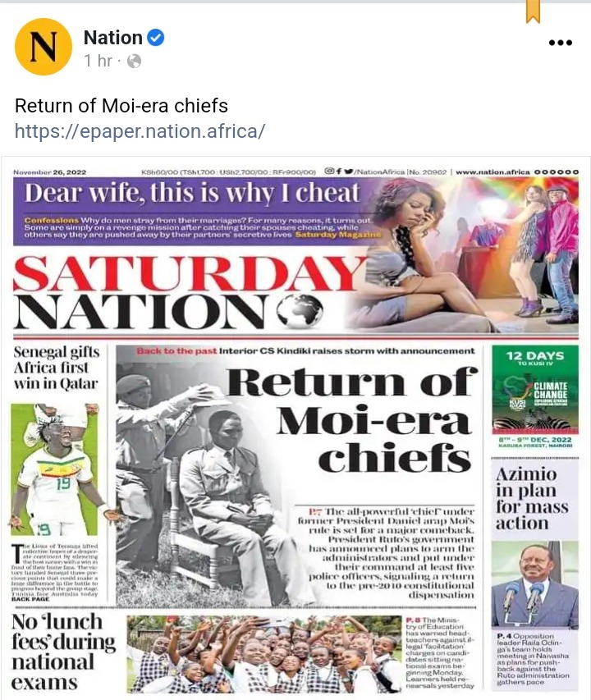This screenshot has width=591, height=700.
Task: Open Nation page profile picture
Action: pyautogui.click(x=44, y=47)
